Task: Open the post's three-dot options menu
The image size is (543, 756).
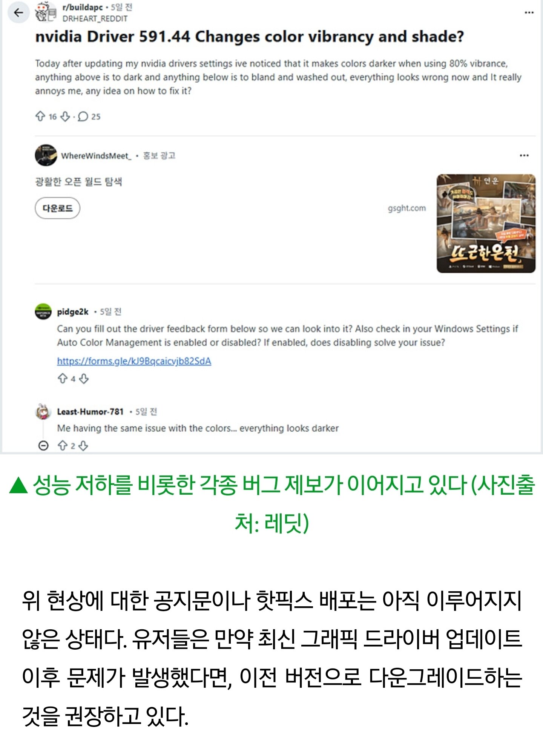Action: pyautogui.click(x=529, y=12)
